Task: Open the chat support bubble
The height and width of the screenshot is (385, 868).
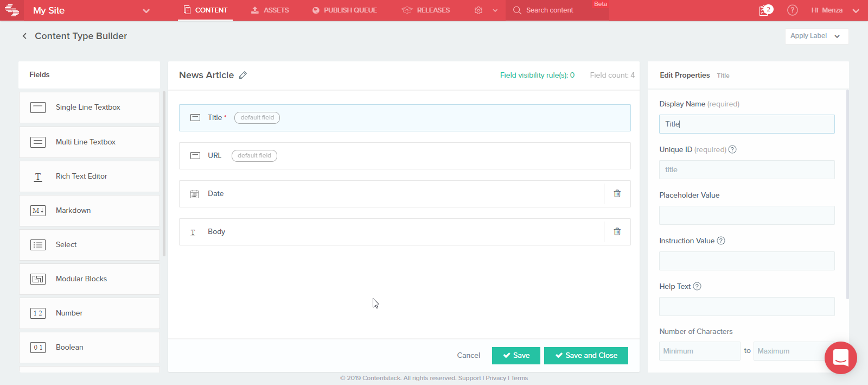Action: coord(840,357)
